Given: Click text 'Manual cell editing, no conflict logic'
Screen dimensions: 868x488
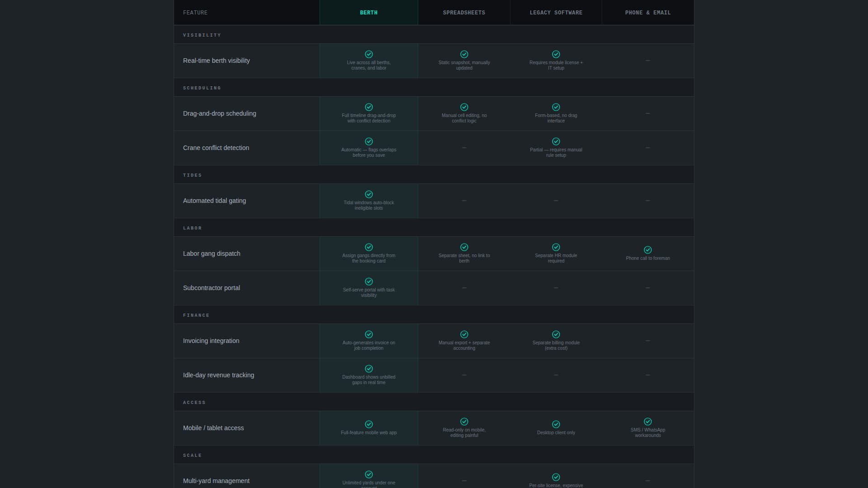Looking at the screenshot, I should click(x=464, y=118).
